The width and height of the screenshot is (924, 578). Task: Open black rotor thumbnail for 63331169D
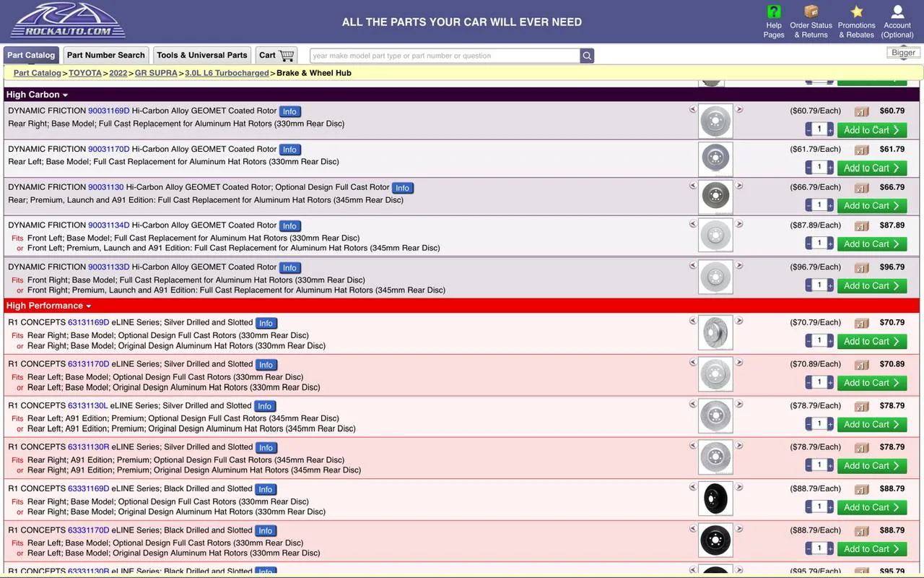click(x=715, y=499)
